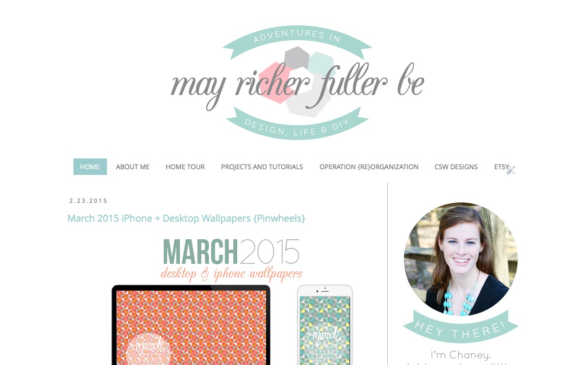Open the Home Tour menu item
The height and width of the screenshot is (365, 588).
(185, 167)
